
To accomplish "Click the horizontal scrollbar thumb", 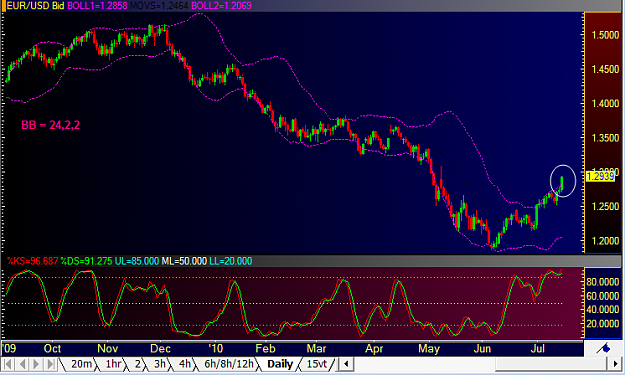I will (552, 363).
